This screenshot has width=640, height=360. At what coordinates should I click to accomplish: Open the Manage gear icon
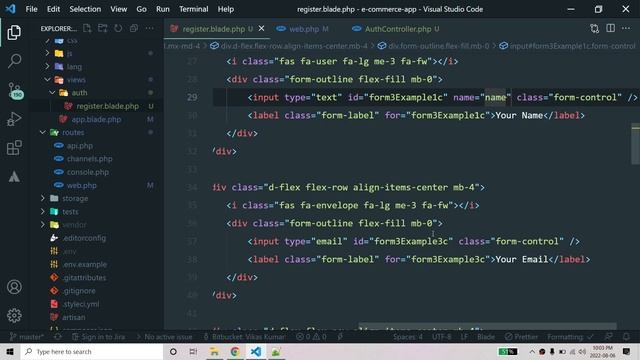[x=14, y=316]
